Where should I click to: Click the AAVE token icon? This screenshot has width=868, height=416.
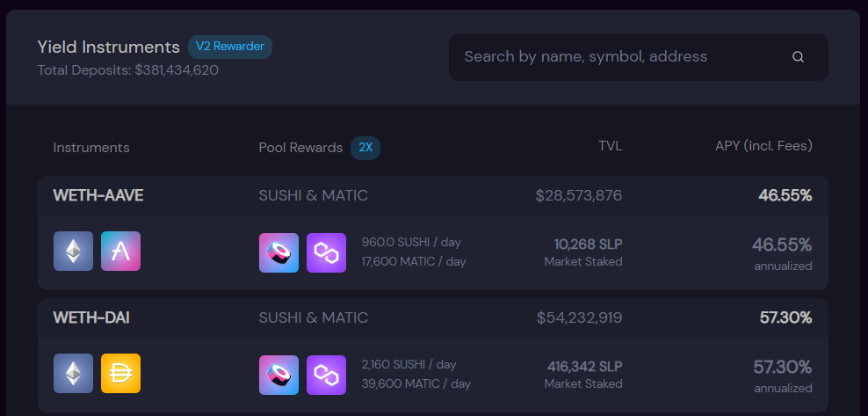(120, 252)
